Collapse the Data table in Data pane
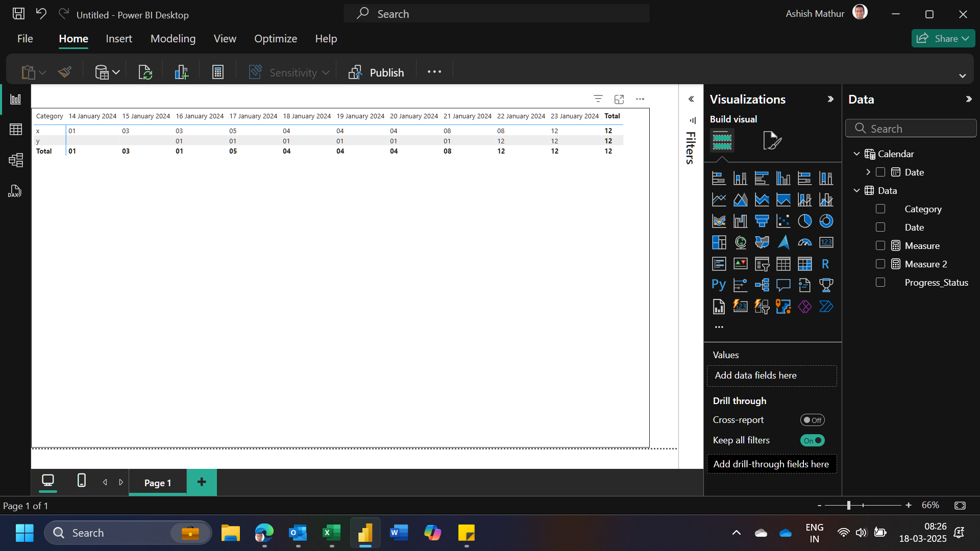Screen dimensions: 980x551 pyautogui.click(x=857, y=190)
